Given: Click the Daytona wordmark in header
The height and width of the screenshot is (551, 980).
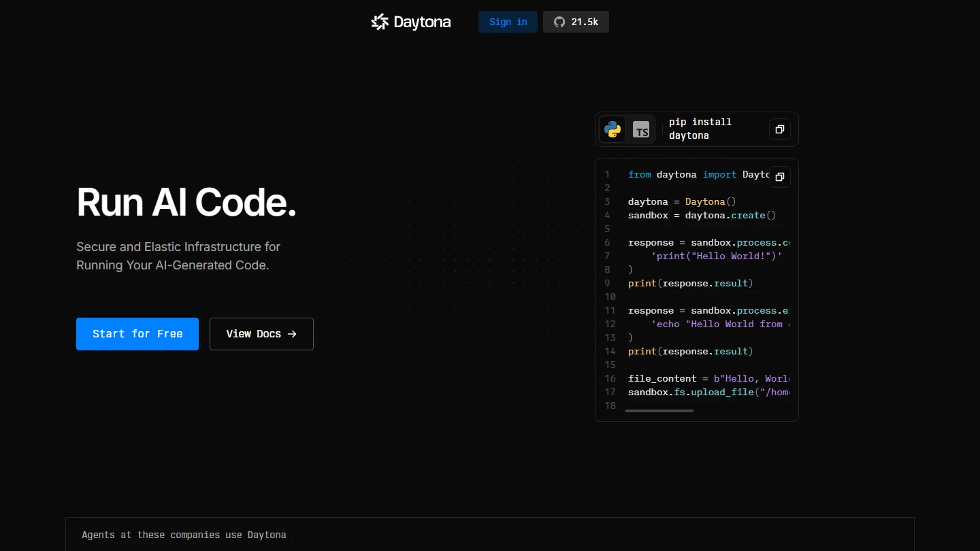Looking at the screenshot, I should tap(422, 22).
